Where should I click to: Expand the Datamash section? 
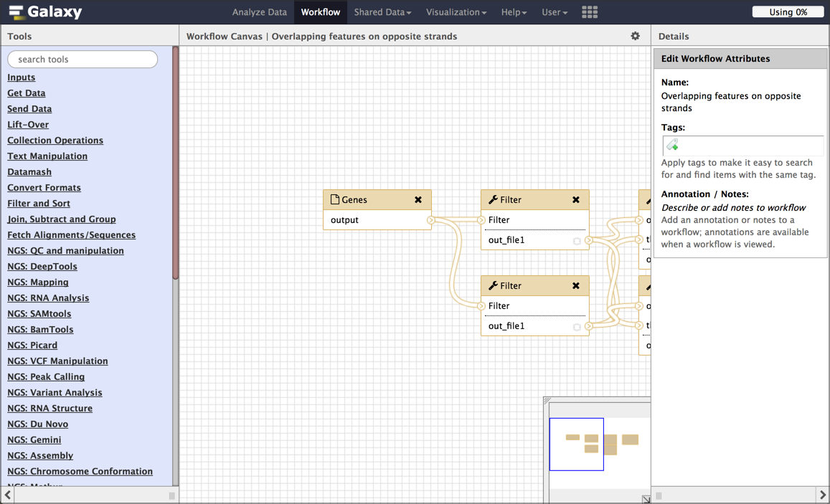coord(29,172)
